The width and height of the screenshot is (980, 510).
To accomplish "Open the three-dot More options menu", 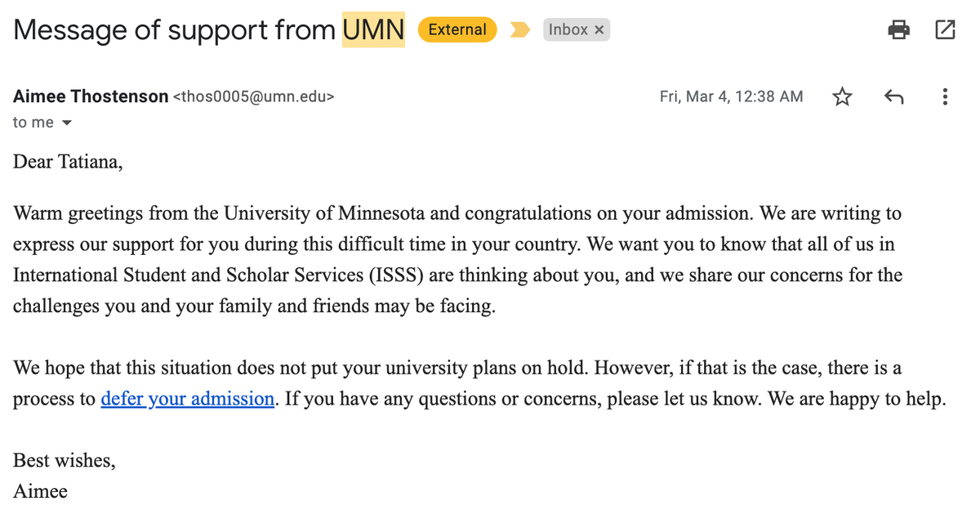I will click(x=945, y=97).
